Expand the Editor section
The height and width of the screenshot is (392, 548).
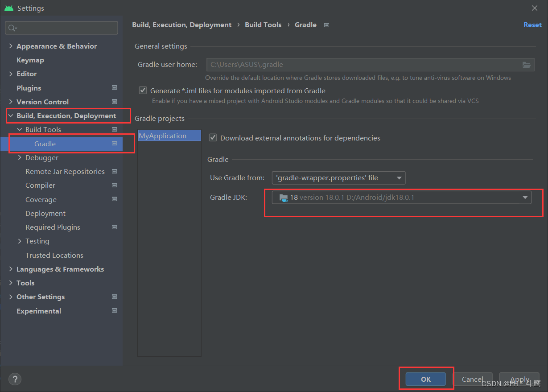(11, 74)
